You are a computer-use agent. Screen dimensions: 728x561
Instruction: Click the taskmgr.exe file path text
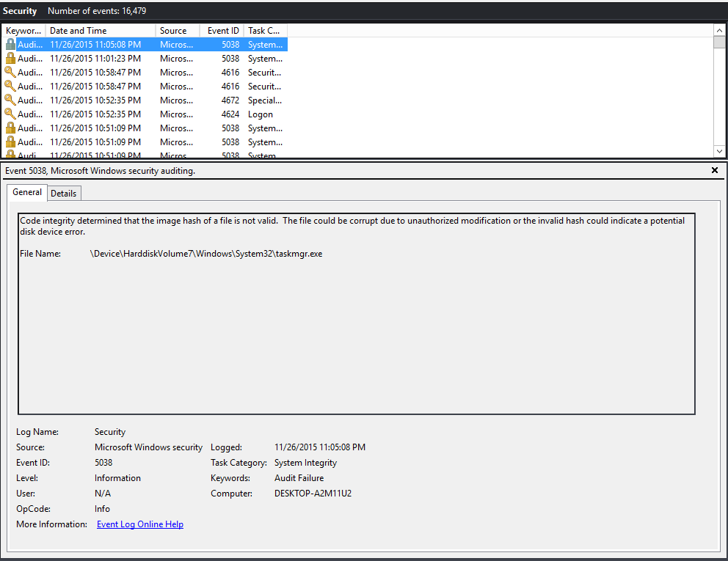point(205,254)
